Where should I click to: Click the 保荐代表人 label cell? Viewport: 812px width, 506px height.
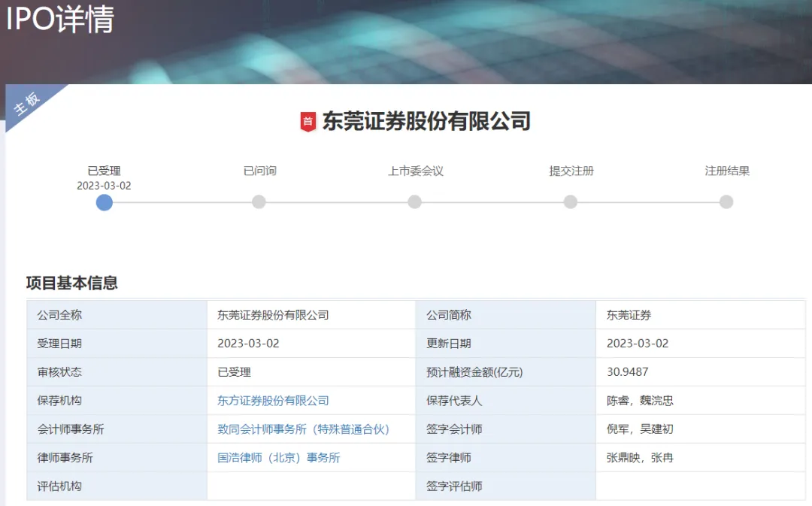click(505, 400)
